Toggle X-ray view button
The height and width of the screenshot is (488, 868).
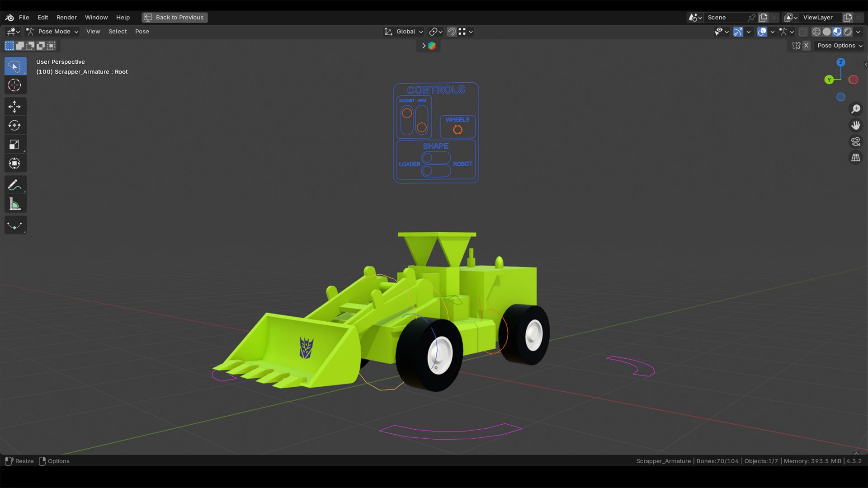point(803,32)
